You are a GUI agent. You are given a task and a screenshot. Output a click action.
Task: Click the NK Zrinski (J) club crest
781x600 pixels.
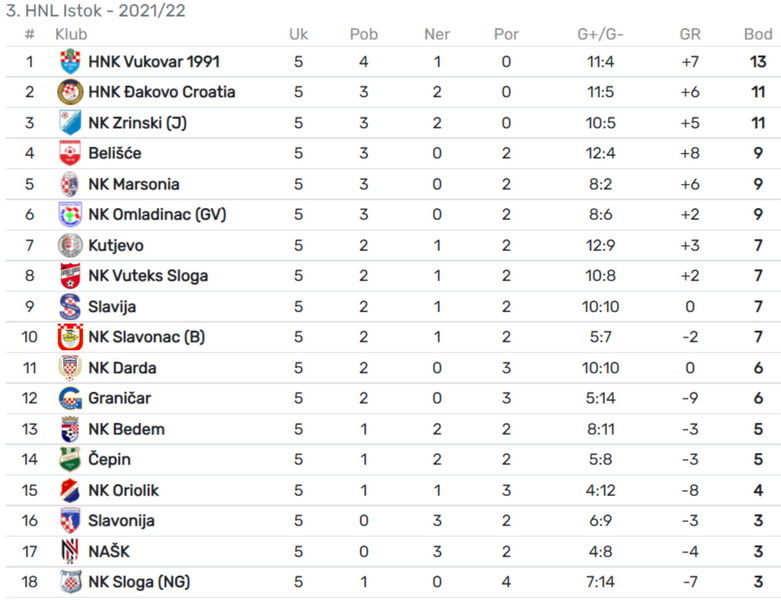pyautogui.click(x=70, y=122)
